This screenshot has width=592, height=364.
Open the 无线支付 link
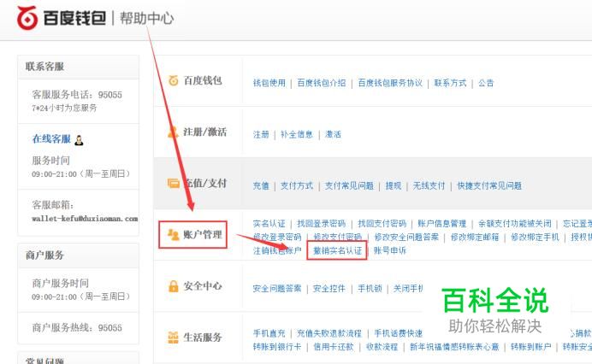click(x=429, y=185)
